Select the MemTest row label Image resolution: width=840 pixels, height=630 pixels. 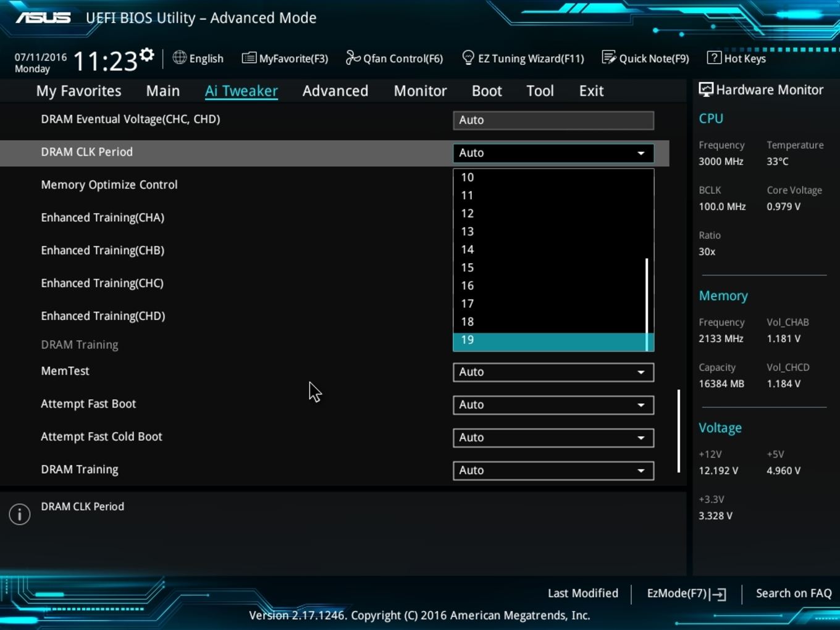[65, 371]
